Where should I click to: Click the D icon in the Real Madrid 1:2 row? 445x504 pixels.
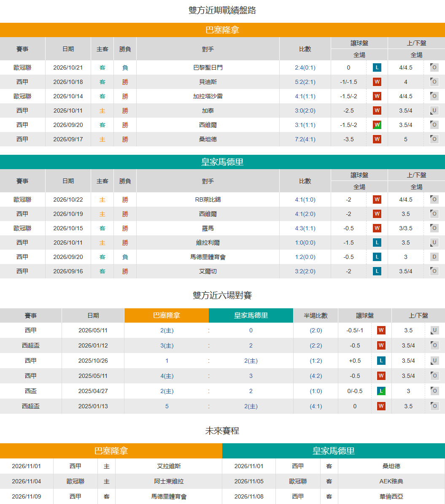tap(434, 257)
